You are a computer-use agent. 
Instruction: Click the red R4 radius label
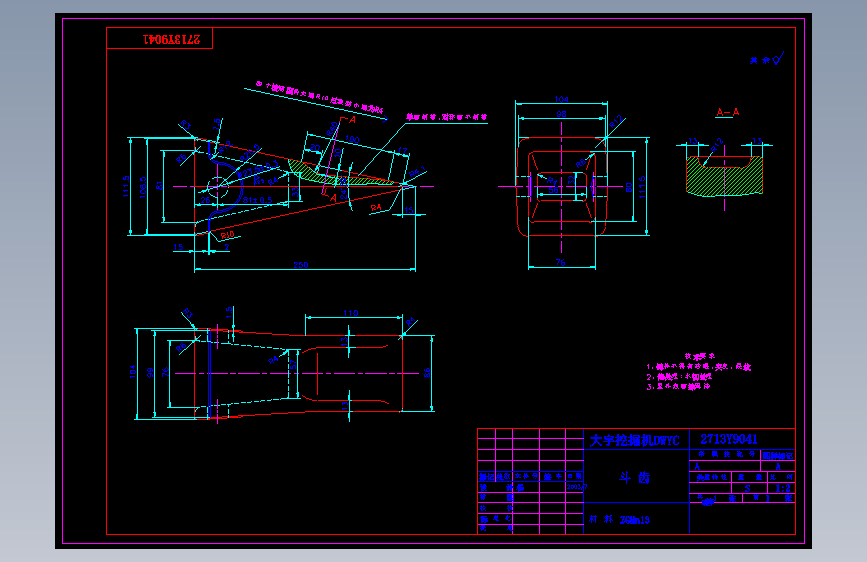(376, 207)
